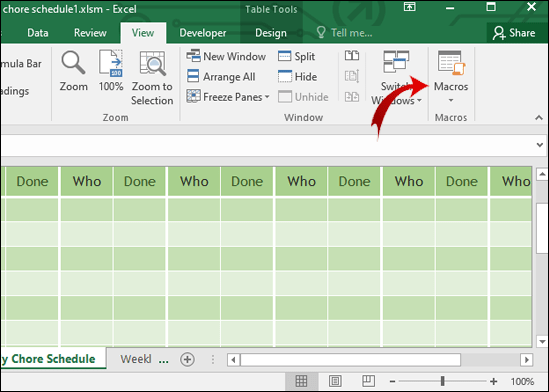The image size is (549, 392).
Task: Open the Data tab
Action: 37,33
